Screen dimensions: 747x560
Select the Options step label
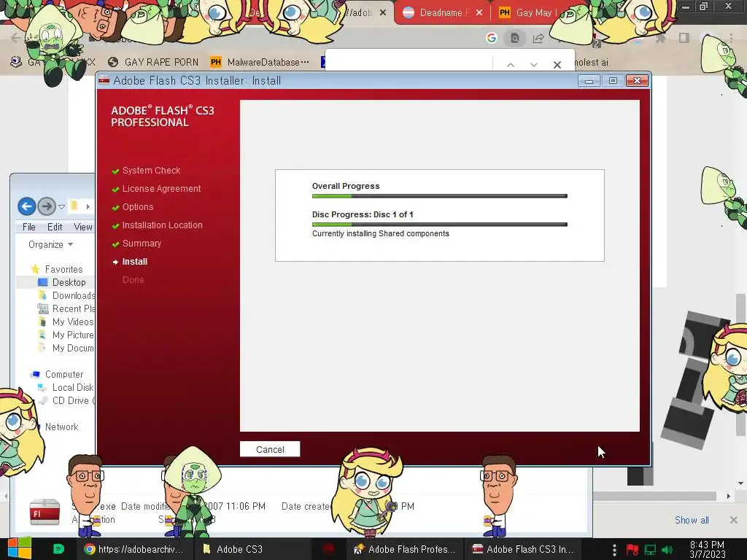tap(138, 207)
